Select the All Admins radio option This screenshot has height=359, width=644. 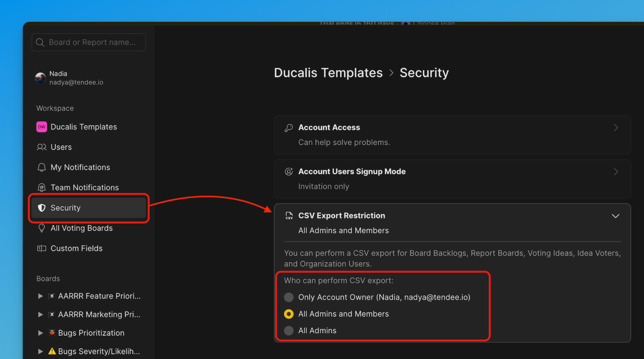289,330
